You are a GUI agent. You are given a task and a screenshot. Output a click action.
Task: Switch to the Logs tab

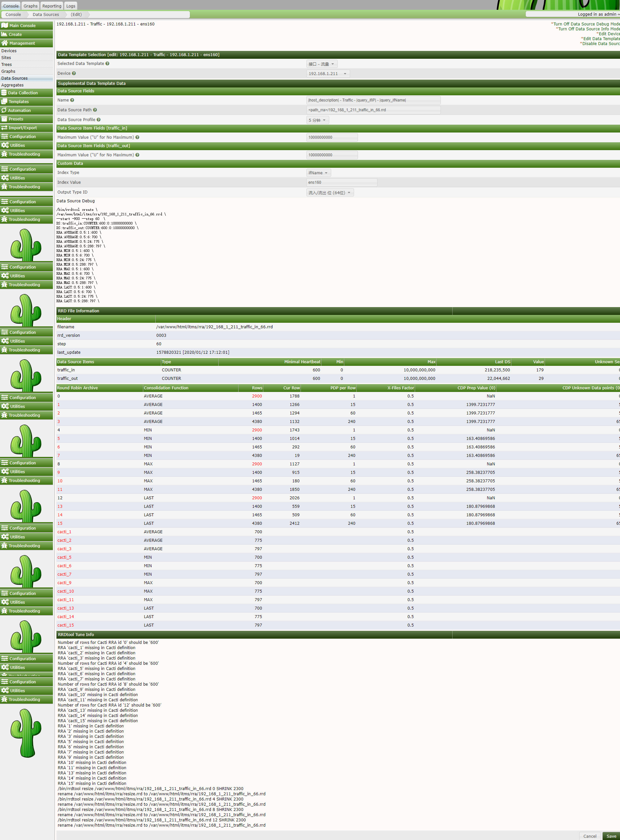(x=71, y=6)
